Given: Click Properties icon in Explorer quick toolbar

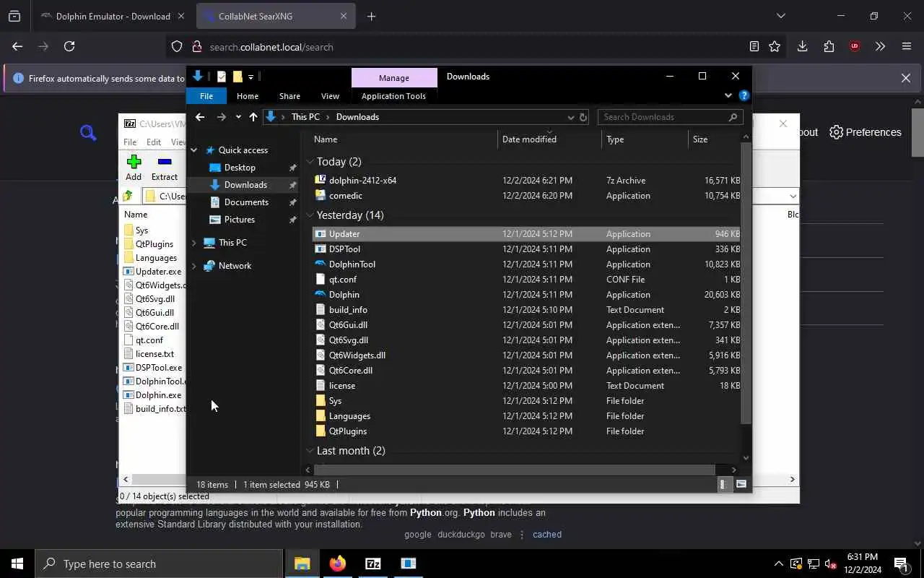Looking at the screenshot, I should tap(222, 77).
